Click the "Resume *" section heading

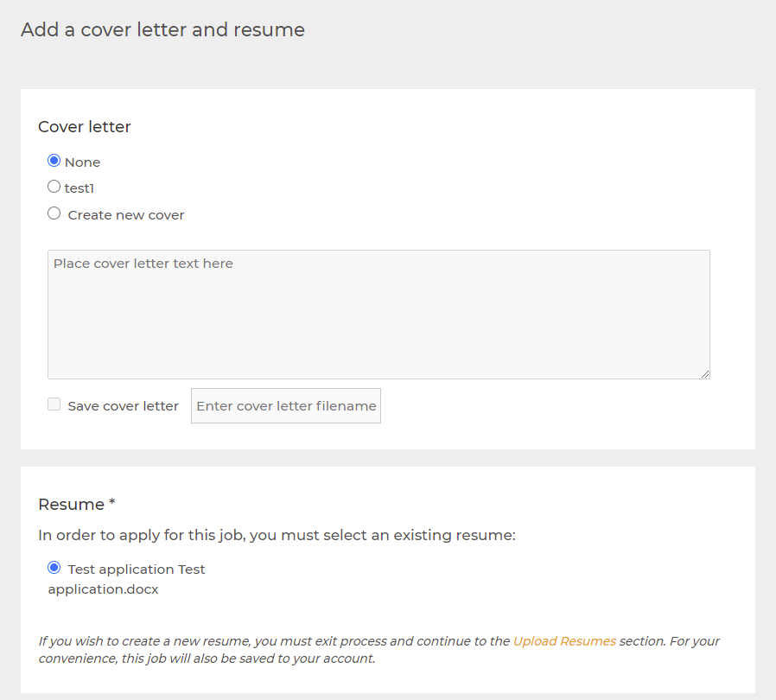(x=77, y=504)
